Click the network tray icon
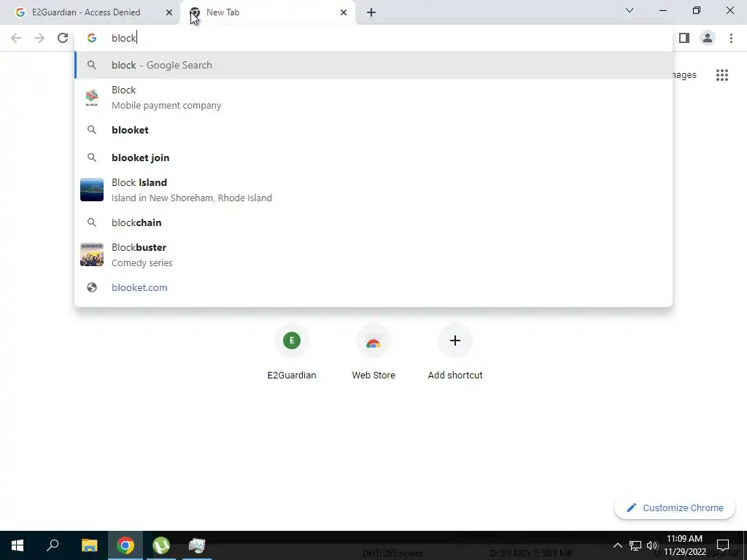This screenshot has height=560, width=747. point(635,545)
